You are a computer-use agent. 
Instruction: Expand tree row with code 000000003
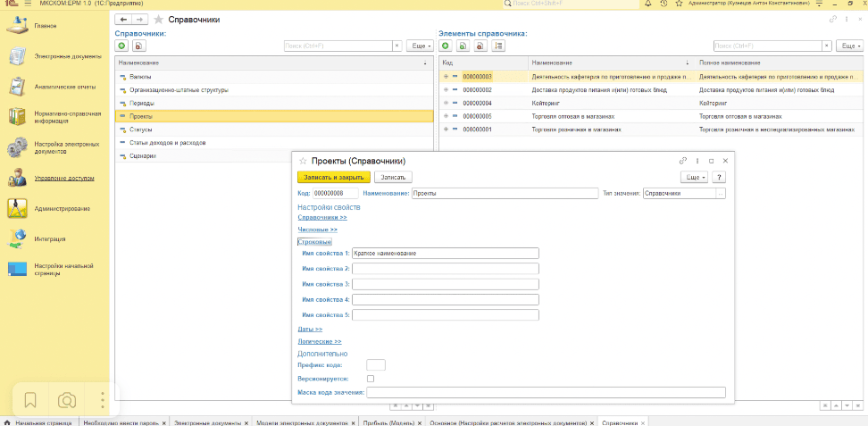[x=446, y=77]
